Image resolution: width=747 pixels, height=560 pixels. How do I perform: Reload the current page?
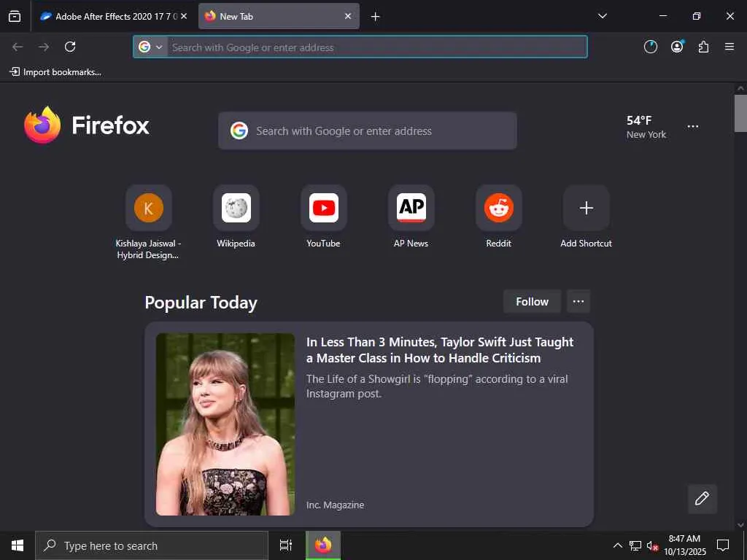(x=70, y=47)
